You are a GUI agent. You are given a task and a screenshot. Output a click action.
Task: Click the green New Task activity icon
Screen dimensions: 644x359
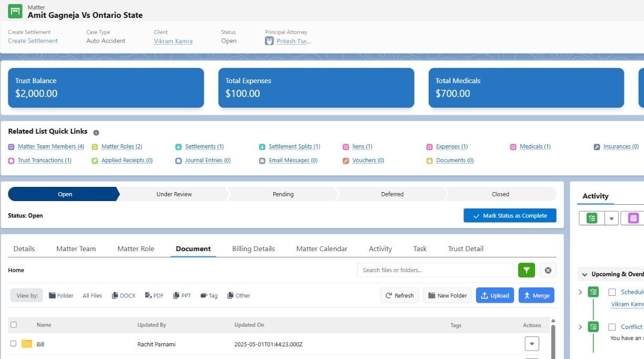tap(592, 218)
